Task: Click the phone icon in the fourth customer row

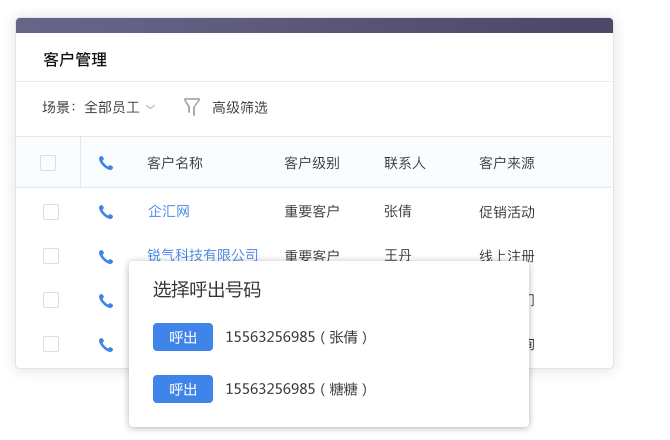Action: point(106,344)
